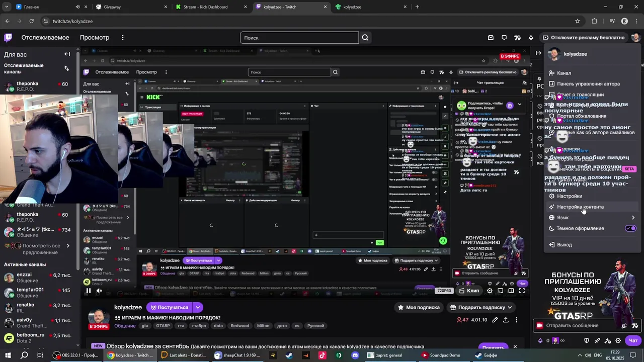Toggle the dark theme switch
The height and width of the screenshot is (362, 644).
coord(630,228)
